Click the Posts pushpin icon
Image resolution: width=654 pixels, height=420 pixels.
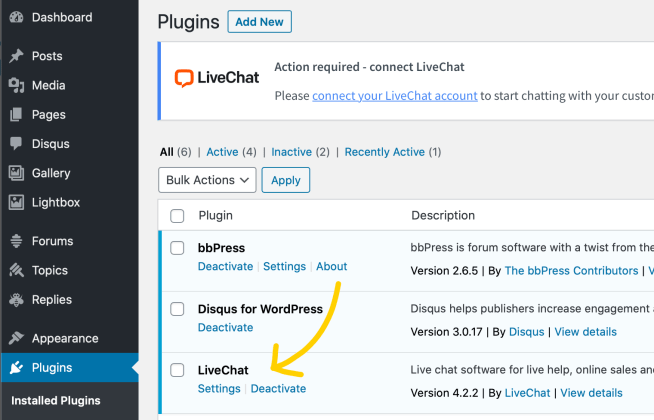[x=16, y=57]
